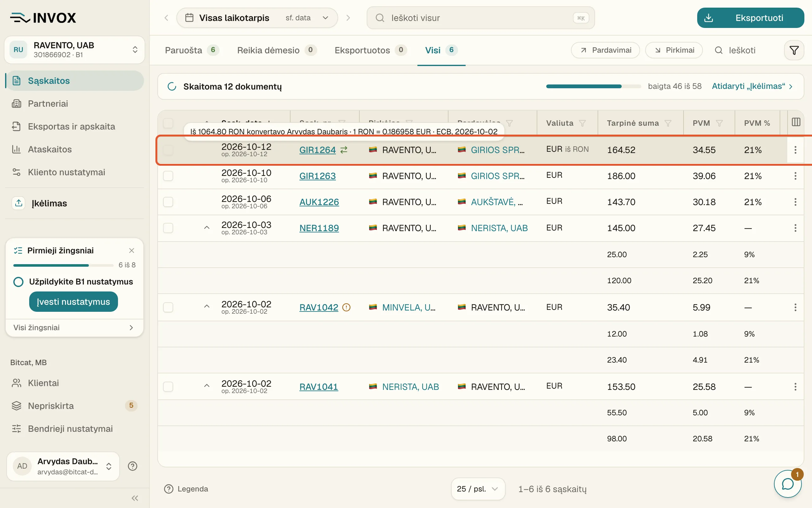Tick the checkbox for invoice RAV1041
The width and height of the screenshot is (812, 508).
click(x=168, y=387)
